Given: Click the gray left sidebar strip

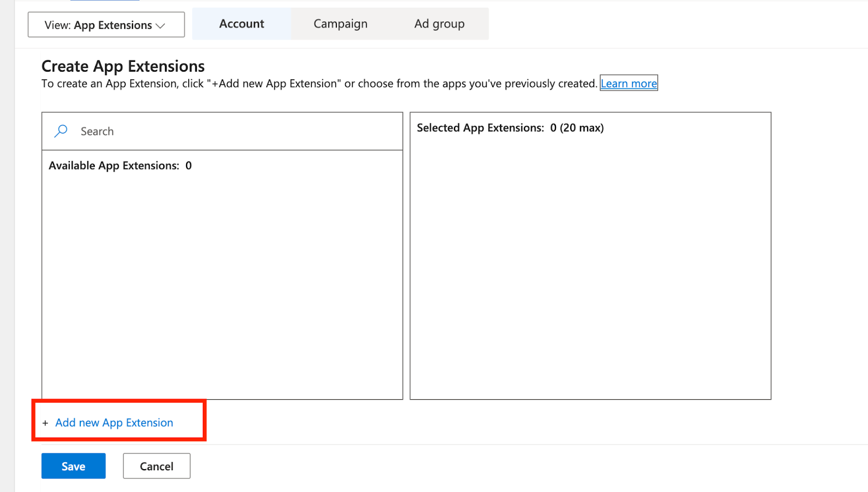Looking at the screenshot, I should tap(7, 244).
